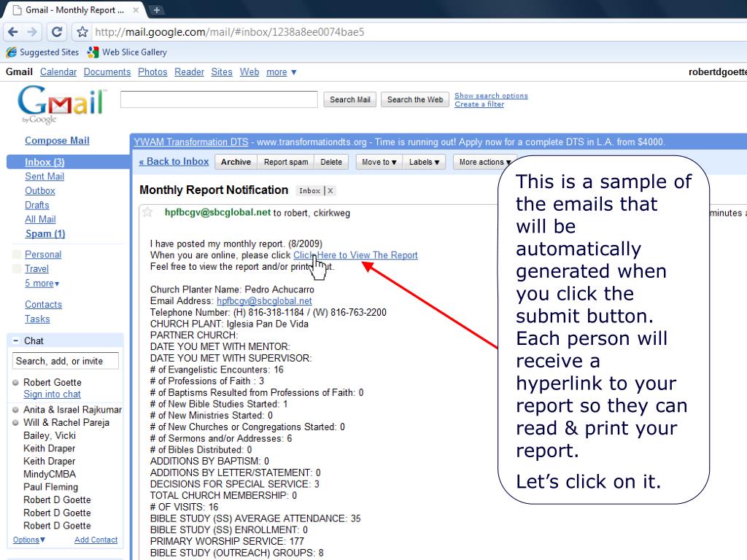This screenshot has height=560, width=747.
Task: Open the Labels dropdown
Action: click(424, 162)
